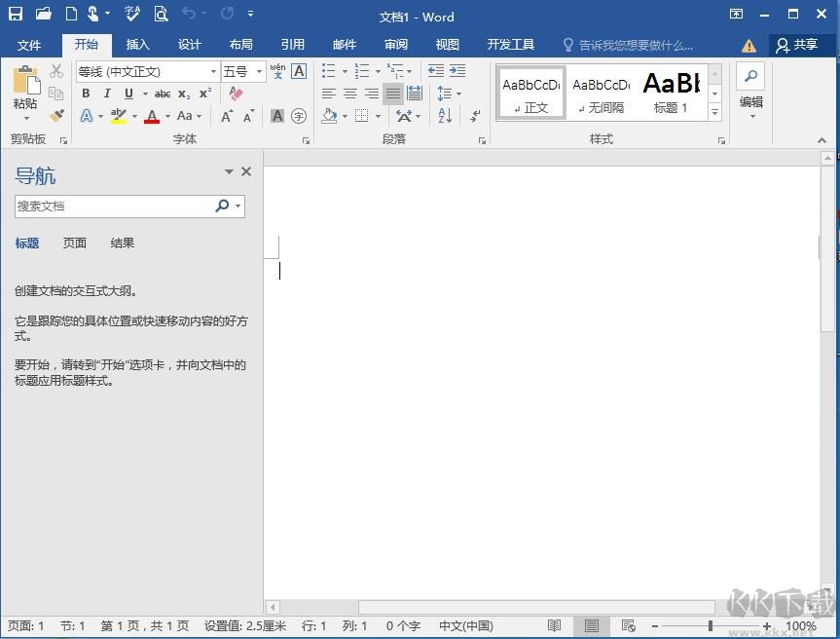The width and height of the screenshot is (840, 639).
Task: Toggle bold formatting in the Font group
Action: [86, 94]
